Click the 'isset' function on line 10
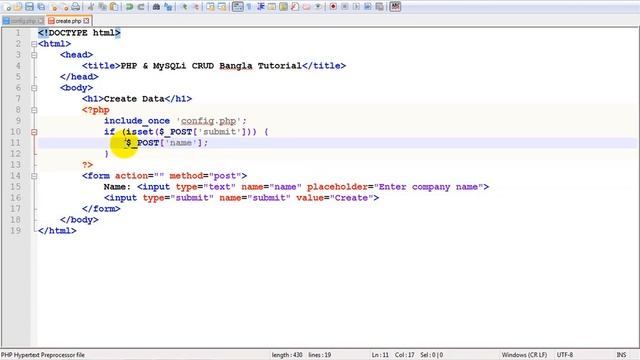 [x=140, y=132]
